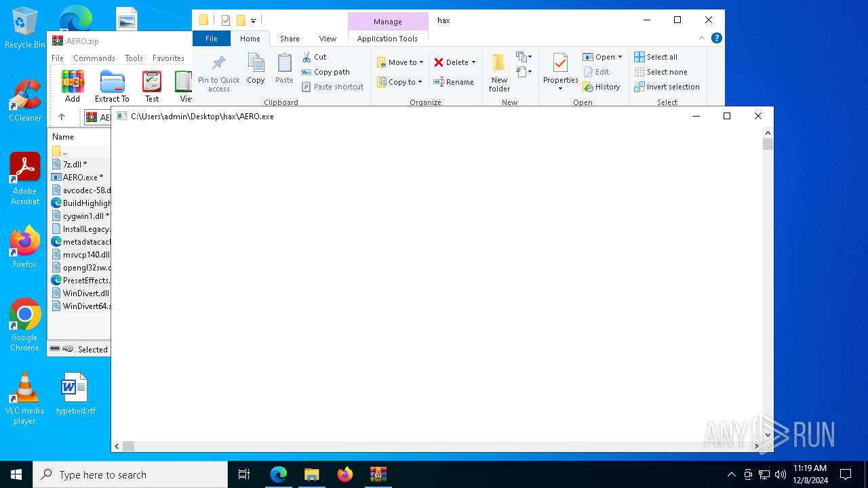Open the Easy access dropdown icon
The width and height of the screenshot is (868, 488).
[524, 72]
